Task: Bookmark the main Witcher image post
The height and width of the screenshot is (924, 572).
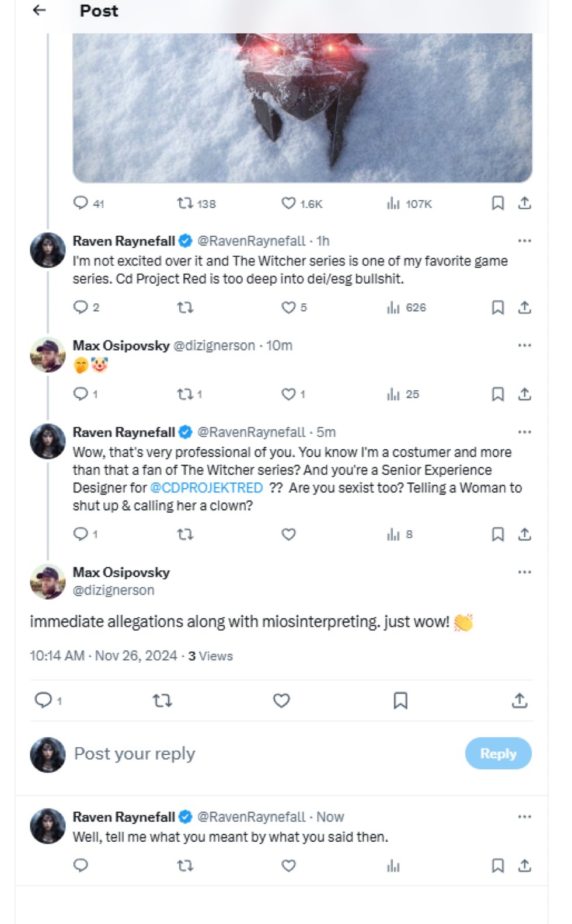Action: (x=497, y=203)
